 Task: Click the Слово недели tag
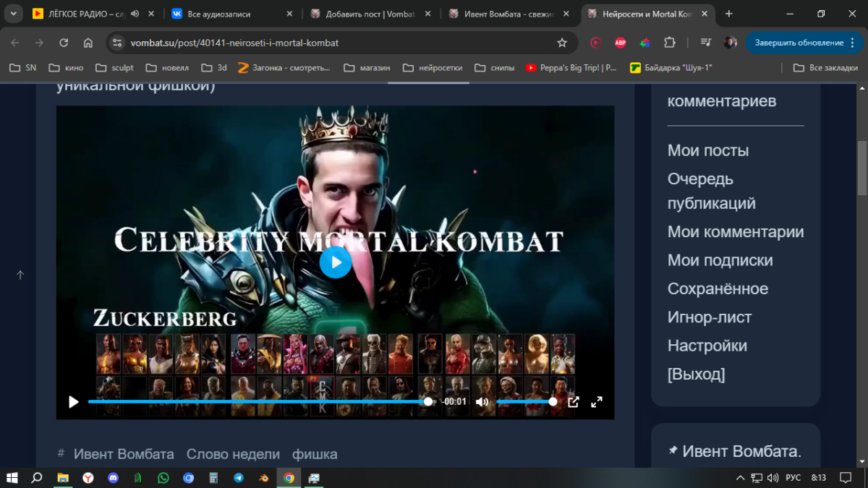[x=233, y=454]
